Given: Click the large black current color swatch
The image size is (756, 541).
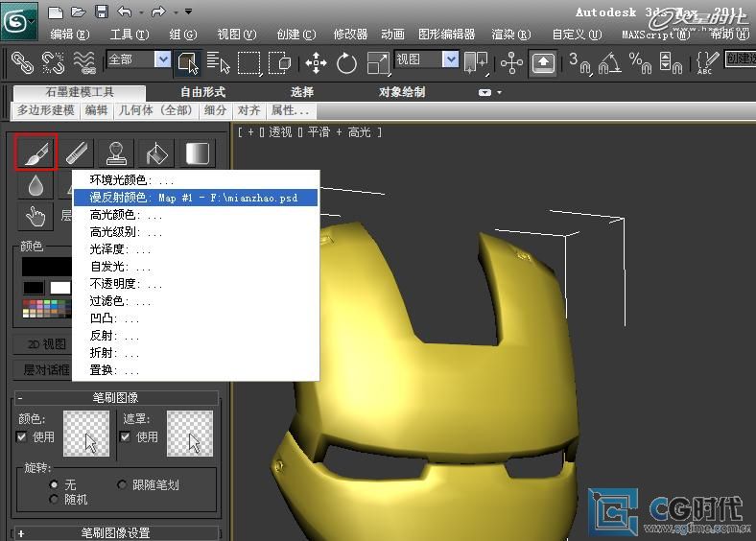Looking at the screenshot, I should coord(47,267).
